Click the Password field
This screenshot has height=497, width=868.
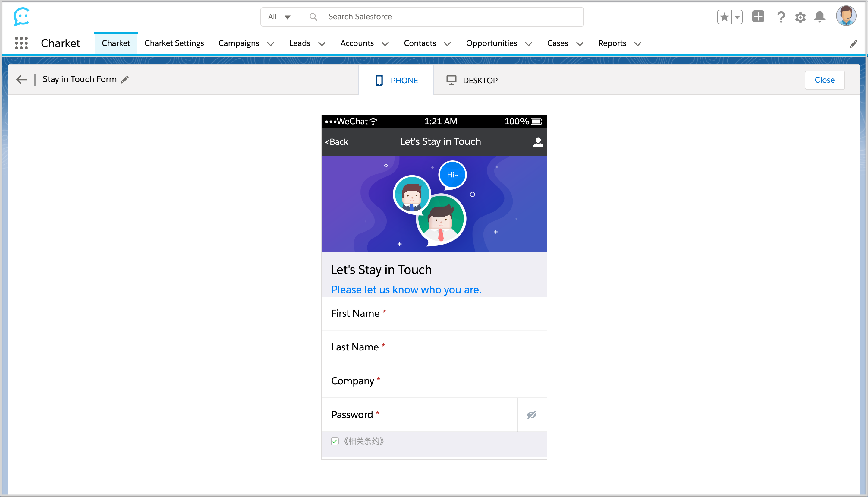pos(420,414)
